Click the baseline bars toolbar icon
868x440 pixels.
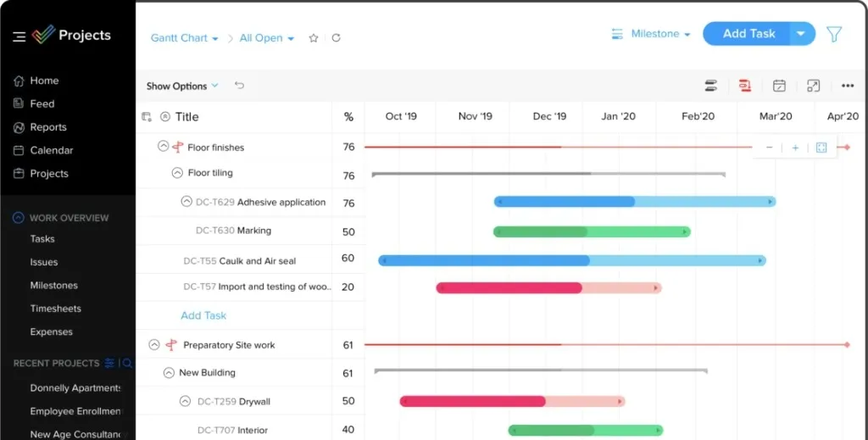(711, 86)
